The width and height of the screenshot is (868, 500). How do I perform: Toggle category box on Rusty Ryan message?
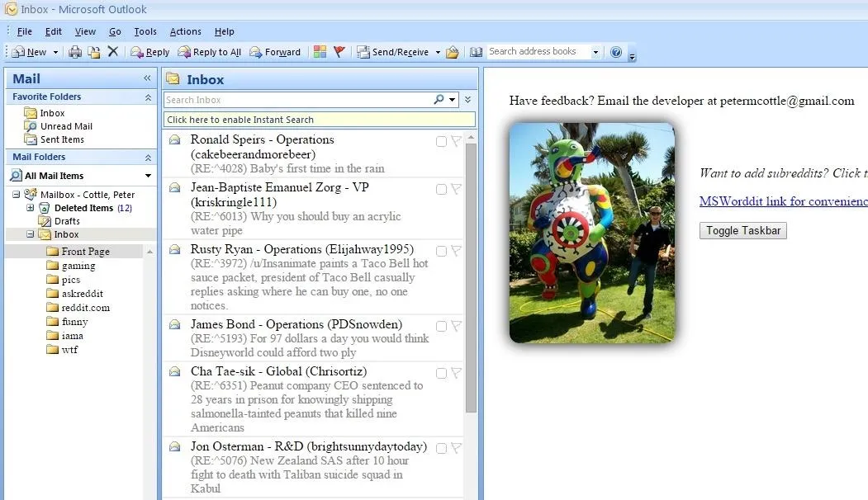click(x=441, y=251)
